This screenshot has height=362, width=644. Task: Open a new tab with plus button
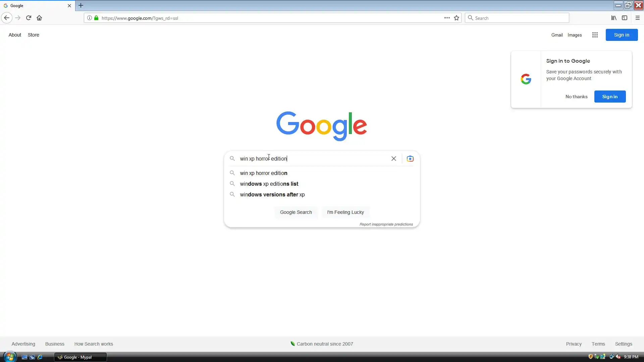[81, 5]
